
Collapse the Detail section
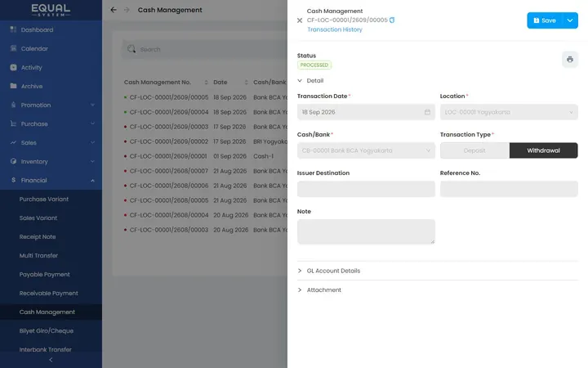coord(300,80)
